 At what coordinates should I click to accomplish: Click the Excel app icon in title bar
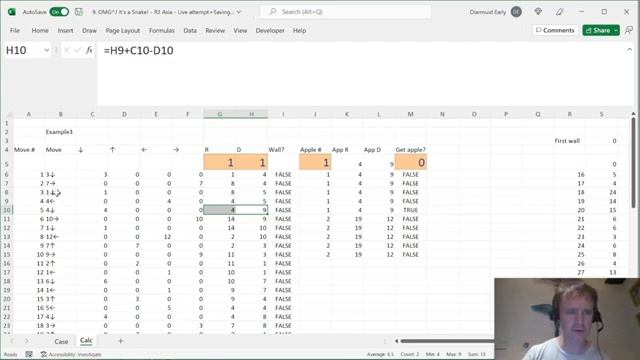coord(12,12)
